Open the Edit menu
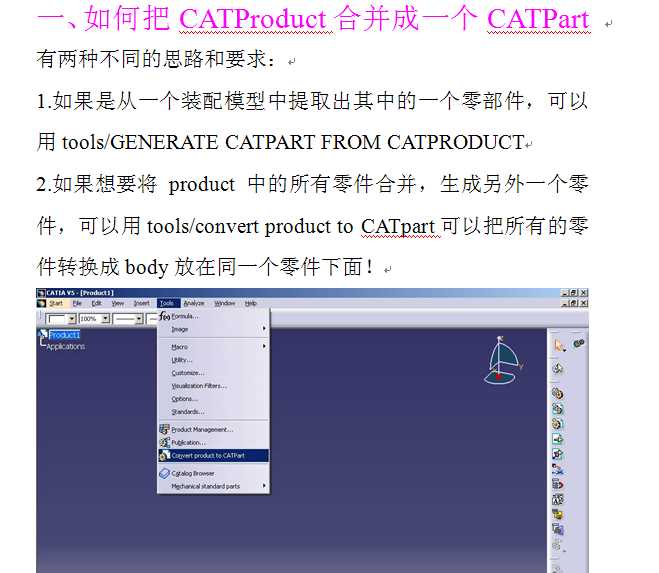 click(97, 303)
